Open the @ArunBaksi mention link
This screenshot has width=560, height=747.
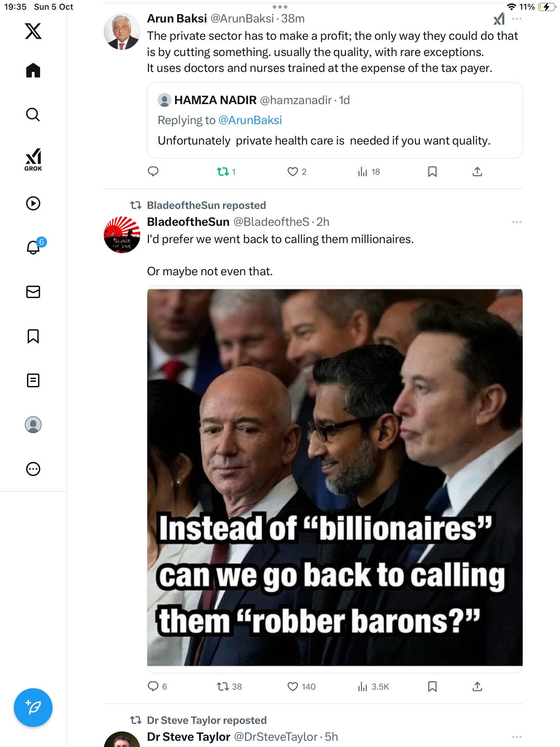[x=250, y=120]
